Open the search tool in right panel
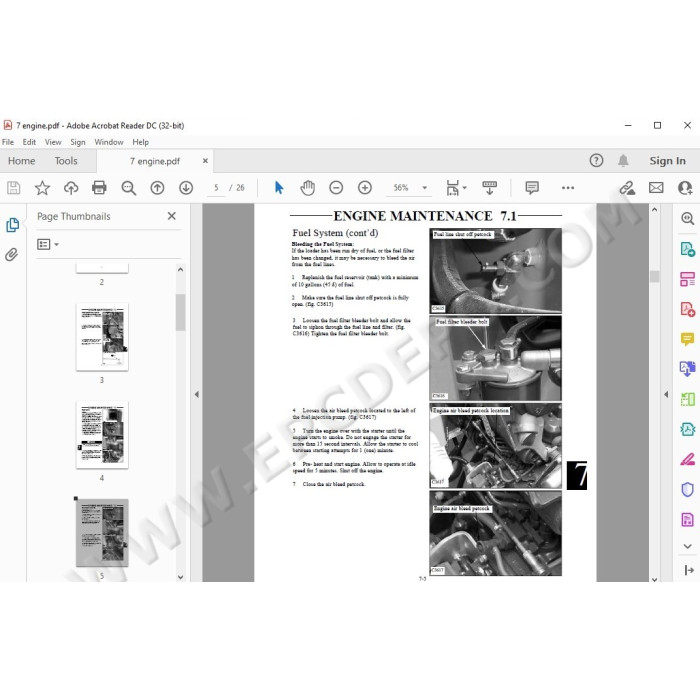Viewport: 700px width, 700px height. pos(687,218)
